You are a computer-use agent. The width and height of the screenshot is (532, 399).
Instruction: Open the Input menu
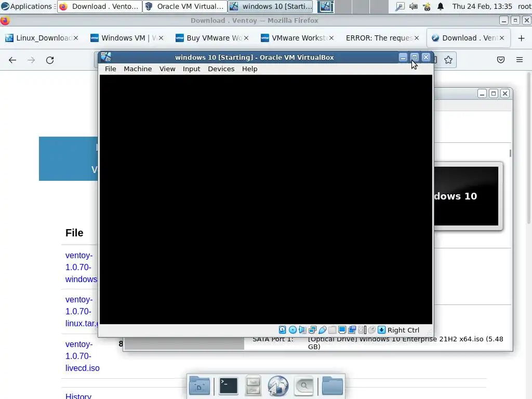[191, 69]
